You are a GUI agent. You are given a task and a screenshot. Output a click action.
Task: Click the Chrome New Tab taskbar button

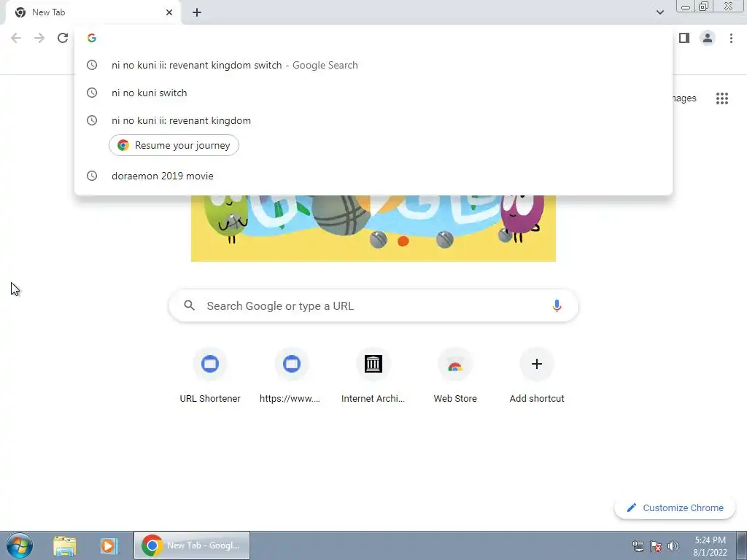pos(192,545)
